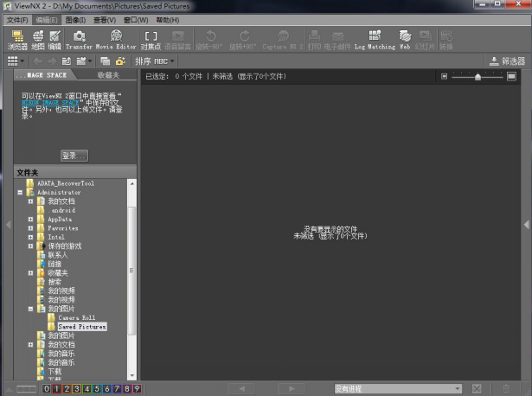Collapse the Administrator tree node

pos(20,193)
